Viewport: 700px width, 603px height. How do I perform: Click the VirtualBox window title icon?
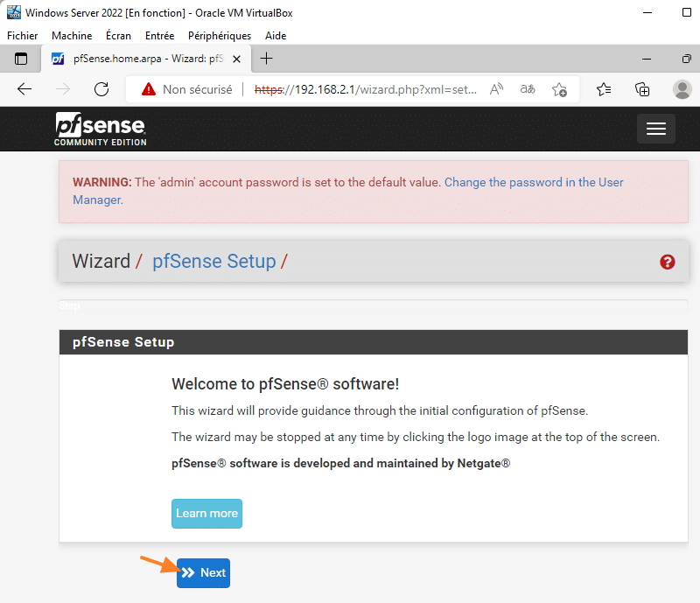[13, 12]
